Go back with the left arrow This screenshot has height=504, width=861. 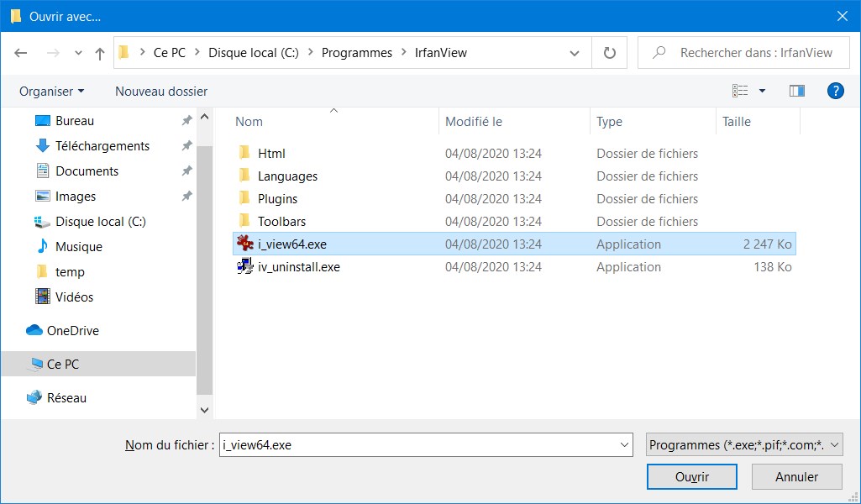(21, 53)
